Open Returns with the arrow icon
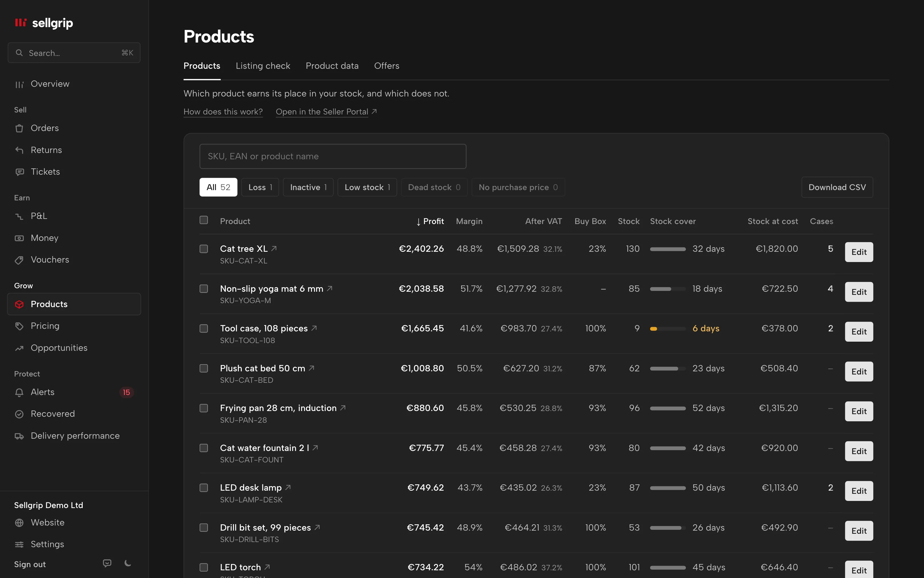 (x=19, y=150)
